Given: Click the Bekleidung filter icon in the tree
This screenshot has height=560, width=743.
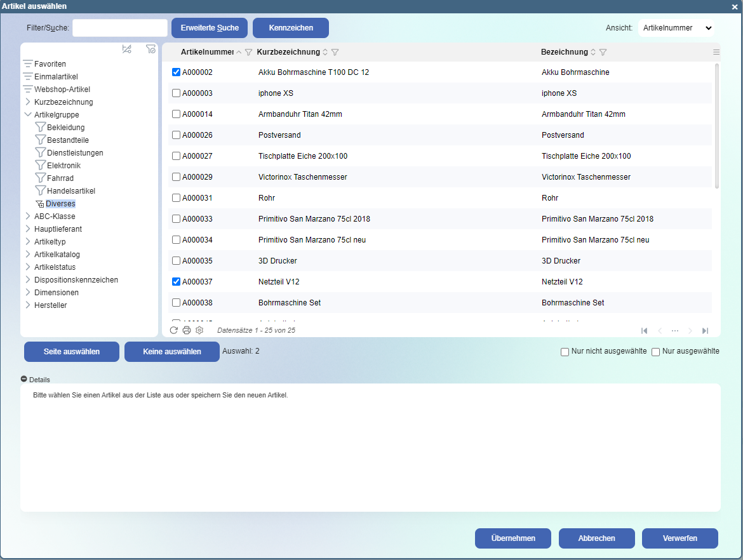Looking at the screenshot, I should click(41, 128).
